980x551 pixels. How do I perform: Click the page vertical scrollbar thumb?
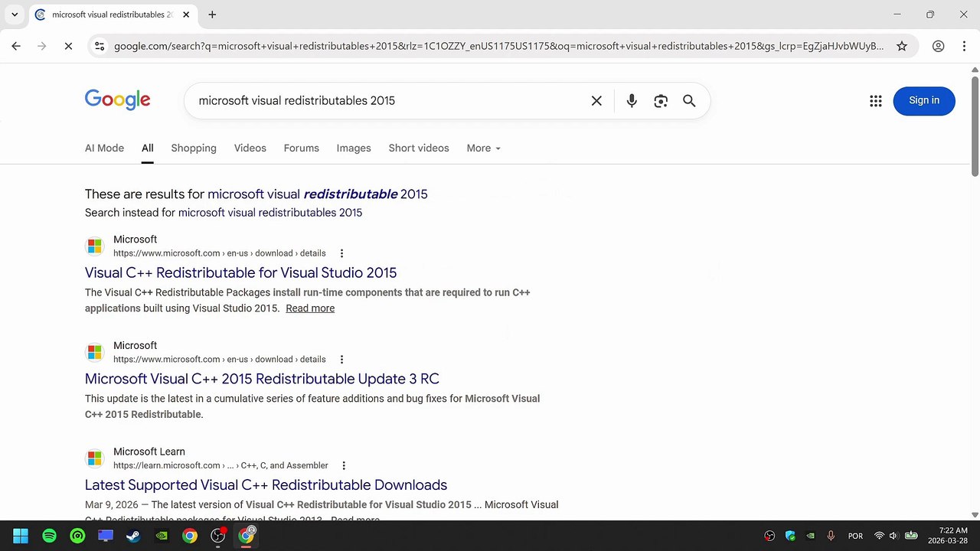click(x=975, y=126)
